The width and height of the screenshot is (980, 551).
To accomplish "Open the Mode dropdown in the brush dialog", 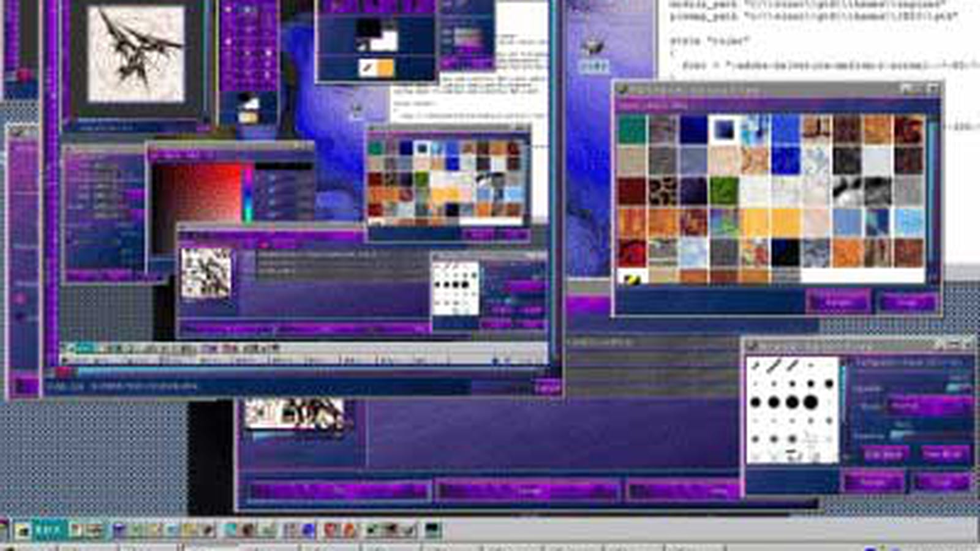I will [929, 406].
